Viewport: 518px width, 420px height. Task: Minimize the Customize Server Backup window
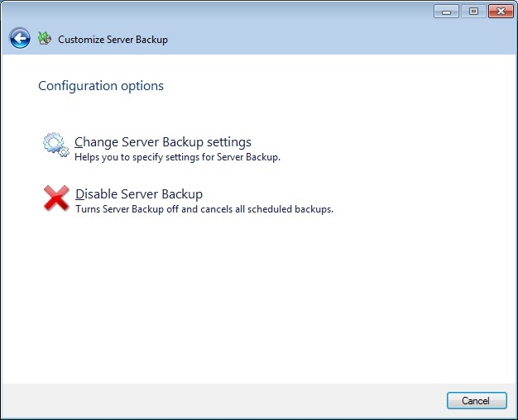click(x=446, y=12)
